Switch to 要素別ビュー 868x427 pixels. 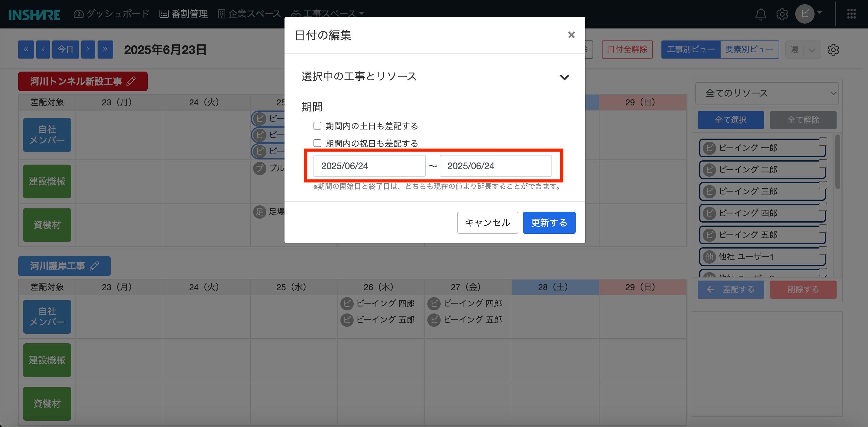pos(749,50)
